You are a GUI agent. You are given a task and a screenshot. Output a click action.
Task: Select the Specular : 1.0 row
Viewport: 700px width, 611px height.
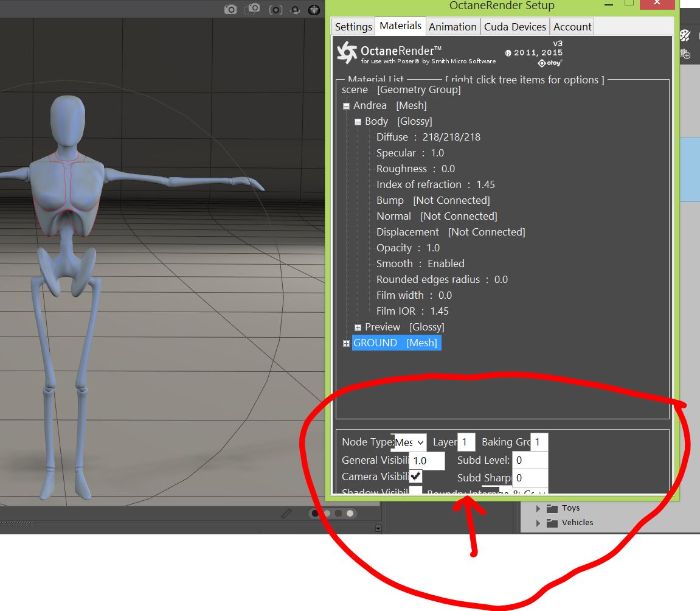(x=410, y=153)
